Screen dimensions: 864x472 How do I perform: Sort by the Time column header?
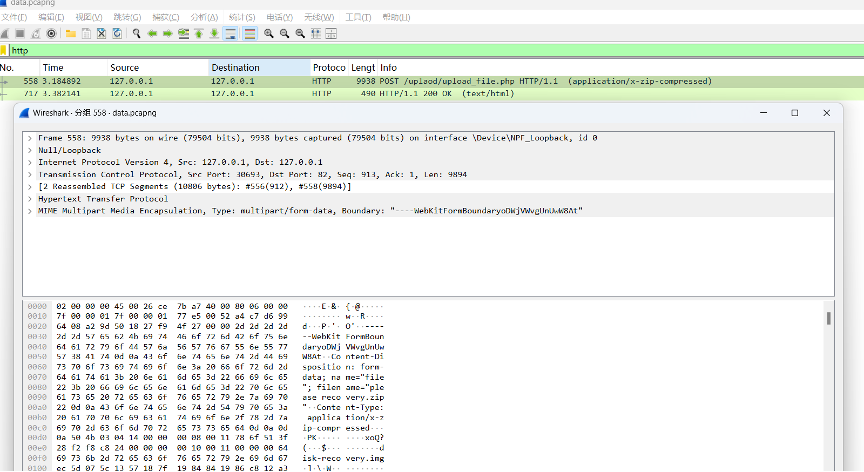pyautogui.click(x=73, y=68)
